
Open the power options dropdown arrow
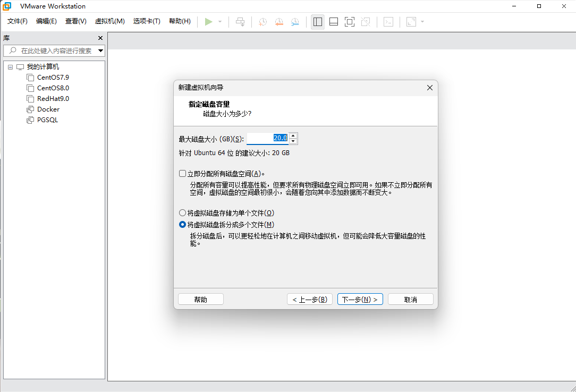click(220, 22)
